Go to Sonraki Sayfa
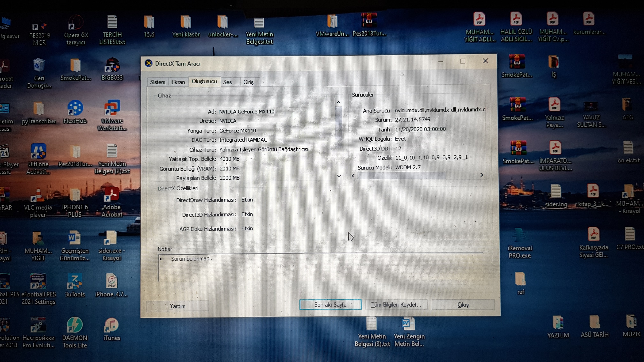Screen dimensions: 644x362 330,305
